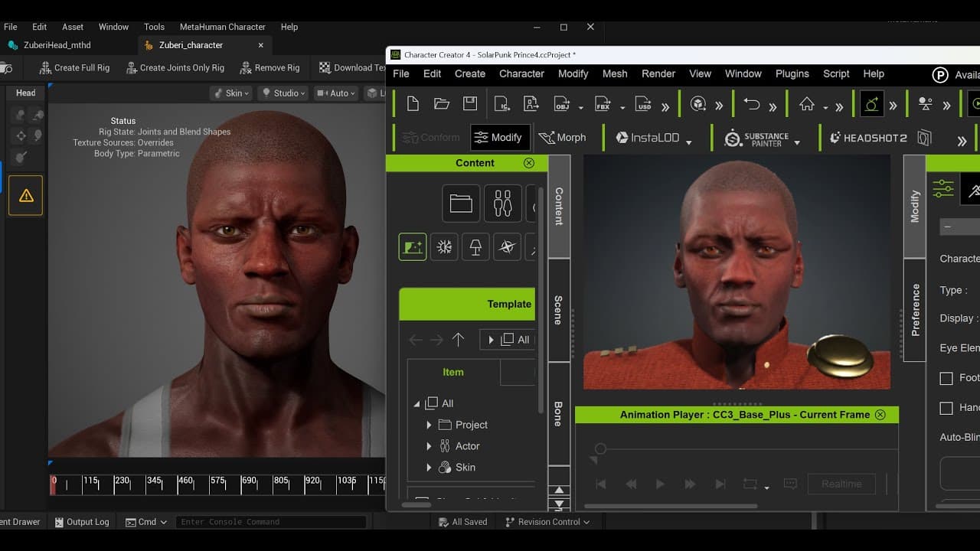Open the Mesh menu

point(615,74)
